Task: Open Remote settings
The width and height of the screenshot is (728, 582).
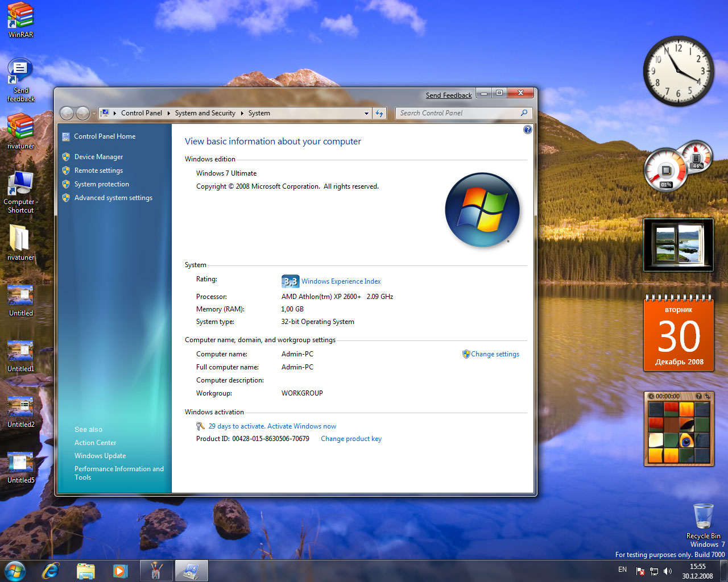Action: (98, 171)
